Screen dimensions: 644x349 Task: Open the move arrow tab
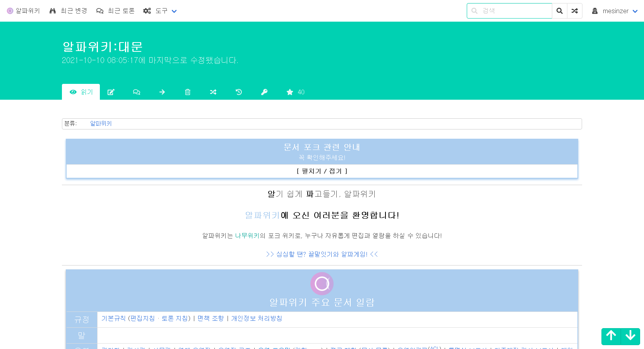click(162, 92)
